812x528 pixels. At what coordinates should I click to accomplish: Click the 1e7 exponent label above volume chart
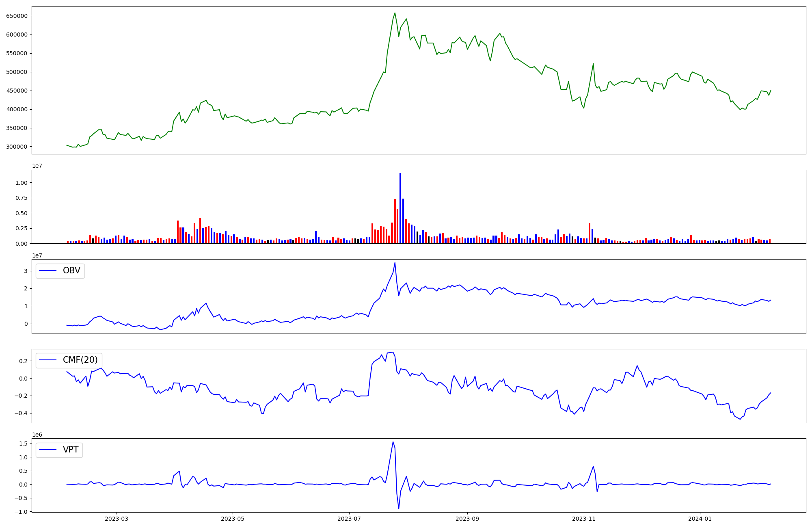coord(37,166)
